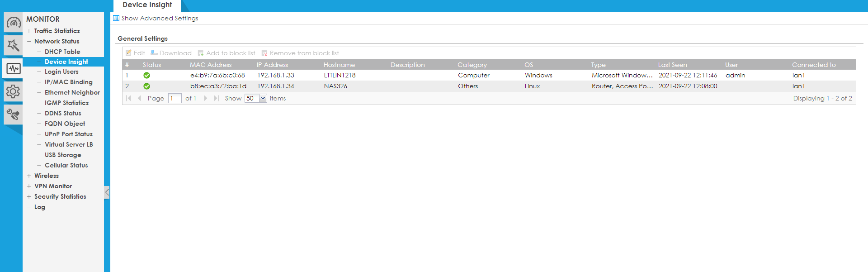
Task: Collapse the Network Status tree node
Action: pos(29,41)
